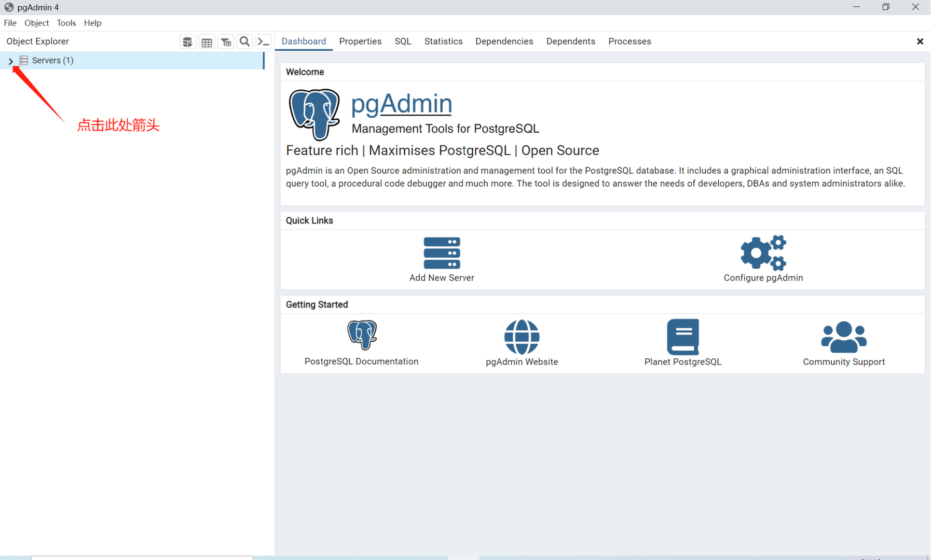Open the SQL tab
This screenshot has height=560, width=931.
[x=403, y=41]
